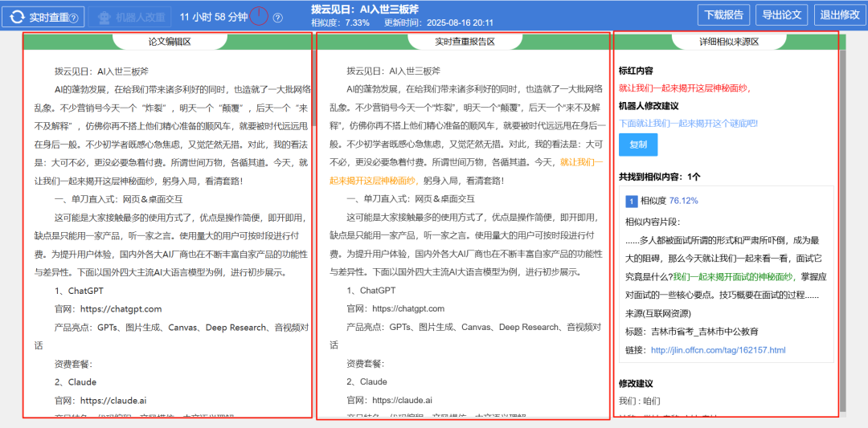The image size is (868, 428).
Task: Exit editing with 退出修改 button
Action: click(838, 14)
